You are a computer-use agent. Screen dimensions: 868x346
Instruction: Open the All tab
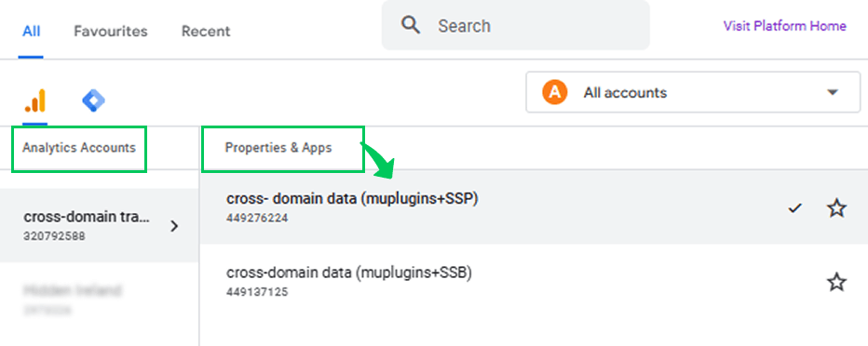click(x=31, y=31)
